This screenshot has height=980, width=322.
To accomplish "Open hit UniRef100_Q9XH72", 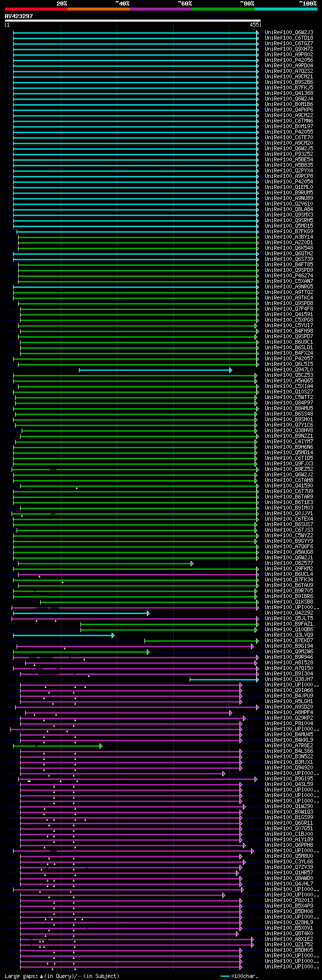I will pos(289,49).
